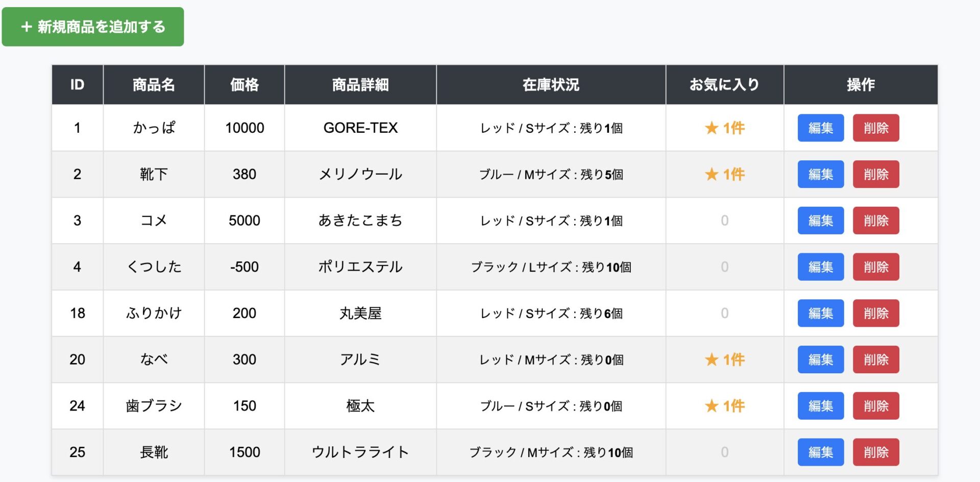Screen dimensions: 980x482
Task: Delete the かっぱ product row
Action: pos(875,128)
